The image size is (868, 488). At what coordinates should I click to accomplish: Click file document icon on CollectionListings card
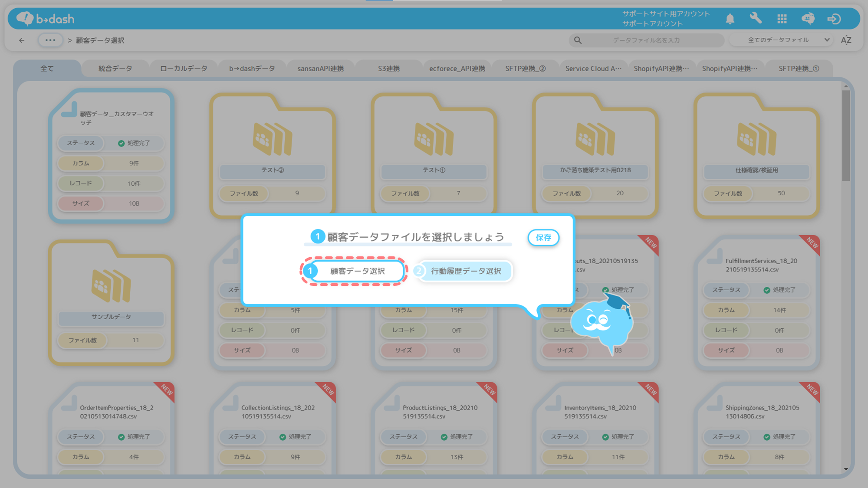point(230,404)
